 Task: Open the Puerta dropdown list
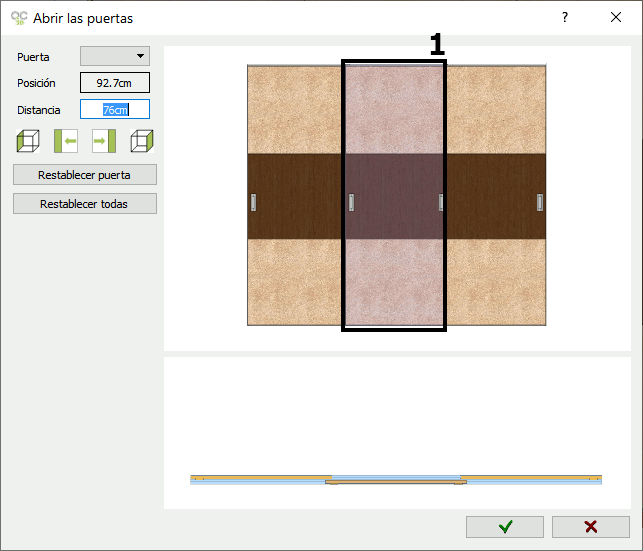pos(115,56)
